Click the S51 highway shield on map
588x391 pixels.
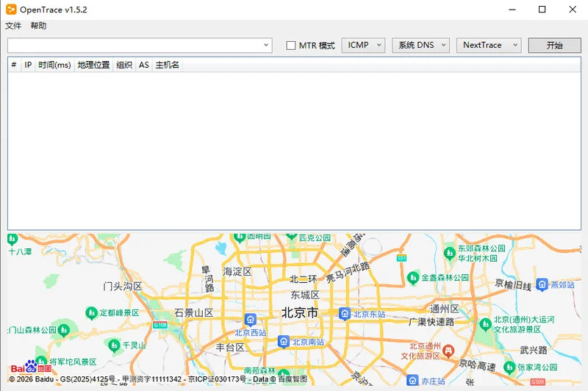(x=401, y=258)
